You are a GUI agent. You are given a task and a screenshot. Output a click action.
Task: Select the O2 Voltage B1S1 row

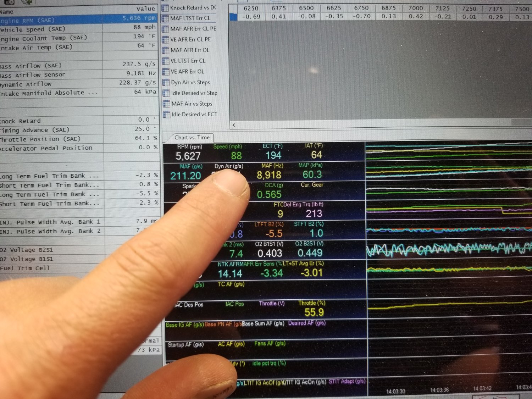pyautogui.click(x=50, y=259)
